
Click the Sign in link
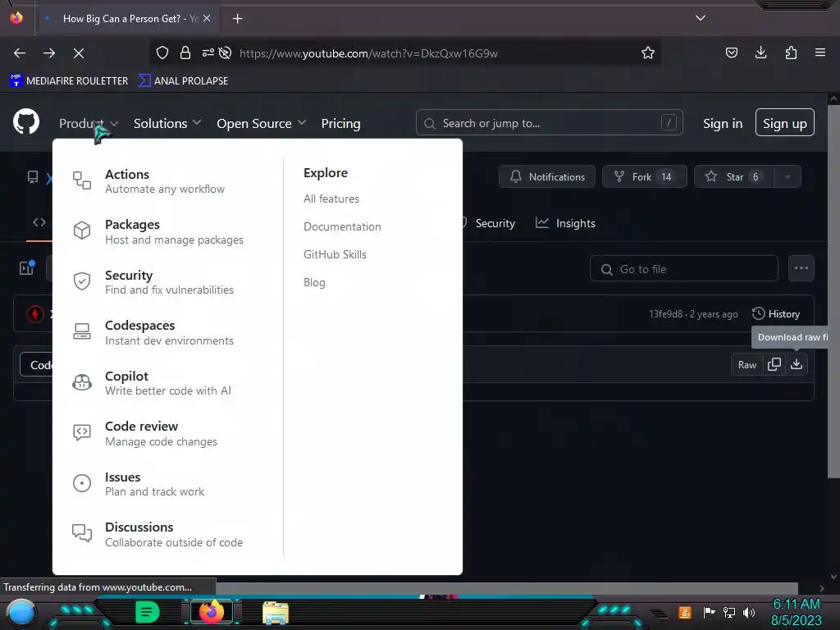(723, 123)
